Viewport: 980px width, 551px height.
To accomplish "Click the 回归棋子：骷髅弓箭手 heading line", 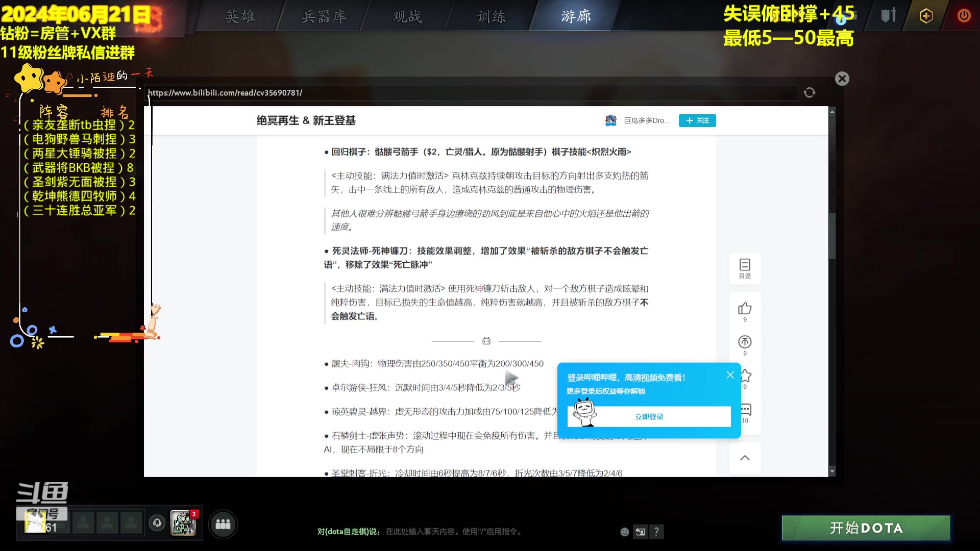I will tap(481, 152).
